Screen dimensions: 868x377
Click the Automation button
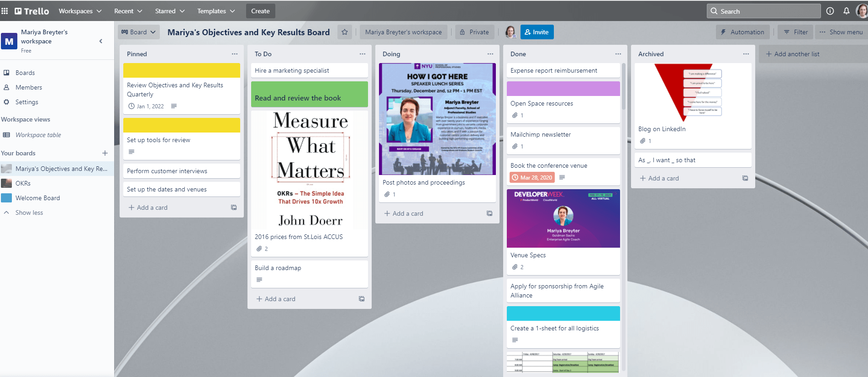tap(743, 32)
